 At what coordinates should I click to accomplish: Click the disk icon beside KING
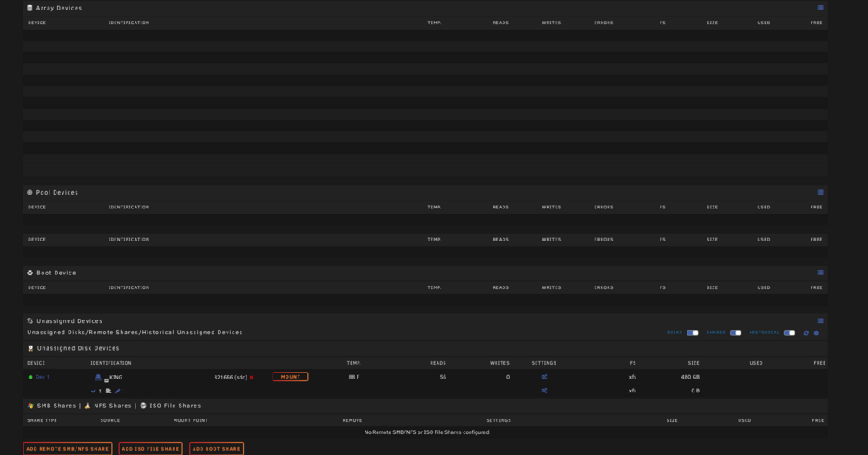[98, 378]
